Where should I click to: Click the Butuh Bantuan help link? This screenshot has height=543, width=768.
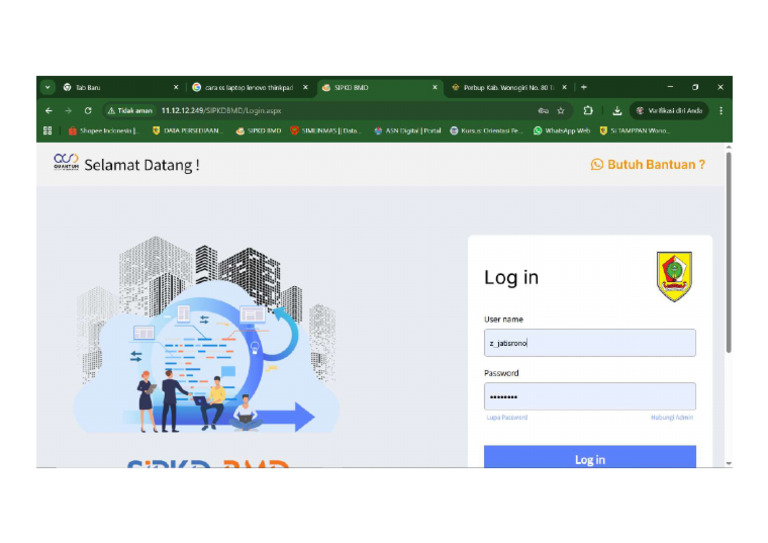click(656, 165)
